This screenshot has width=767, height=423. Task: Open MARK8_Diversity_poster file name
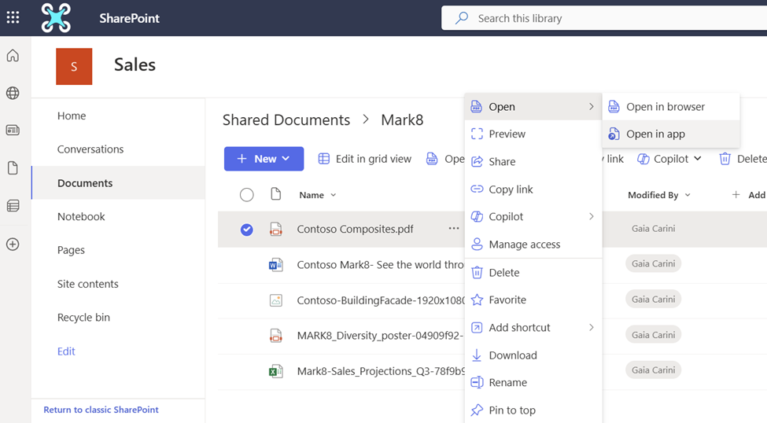(380, 335)
